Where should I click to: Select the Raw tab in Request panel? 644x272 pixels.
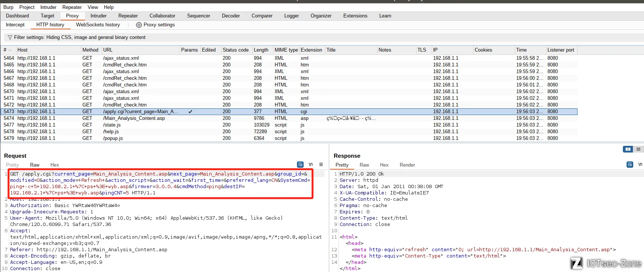click(35, 165)
